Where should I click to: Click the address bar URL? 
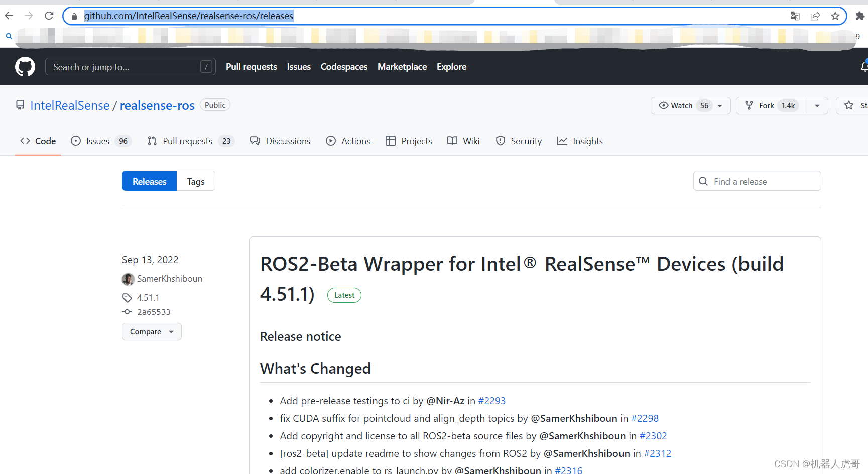pos(188,16)
